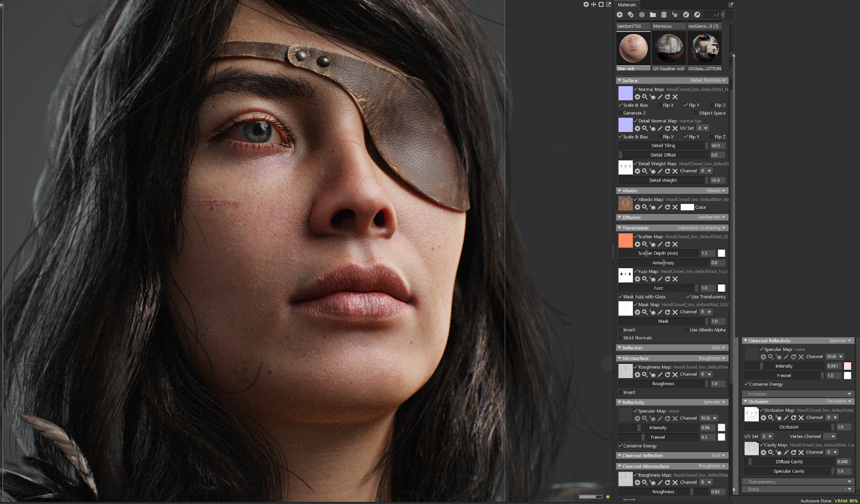This screenshot has width=860, height=504.
Task: Clear the Normal Map with X icon
Action: 675,97
